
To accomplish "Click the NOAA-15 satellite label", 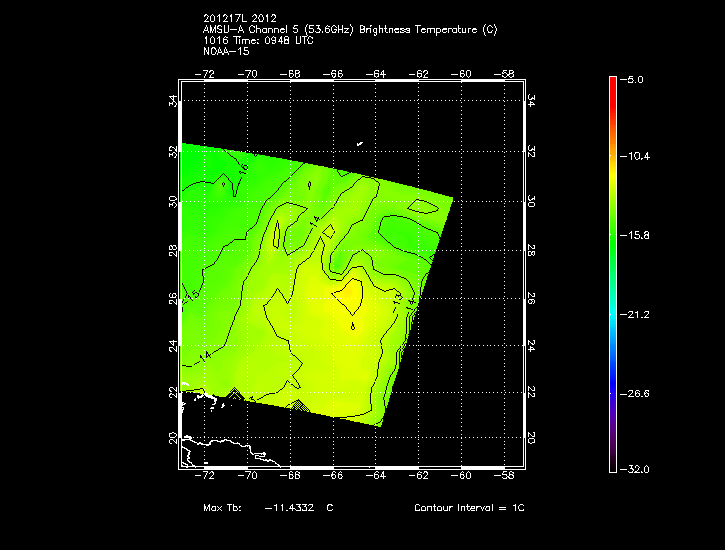I will pyautogui.click(x=225, y=51).
